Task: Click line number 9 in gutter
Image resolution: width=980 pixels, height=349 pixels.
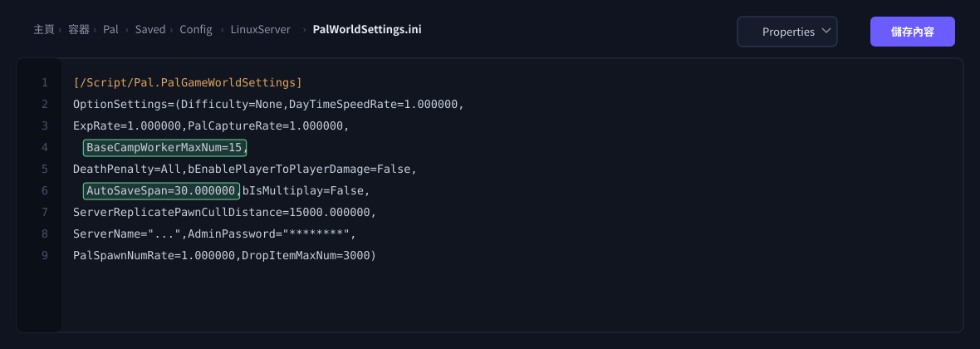Action: (x=44, y=255)
